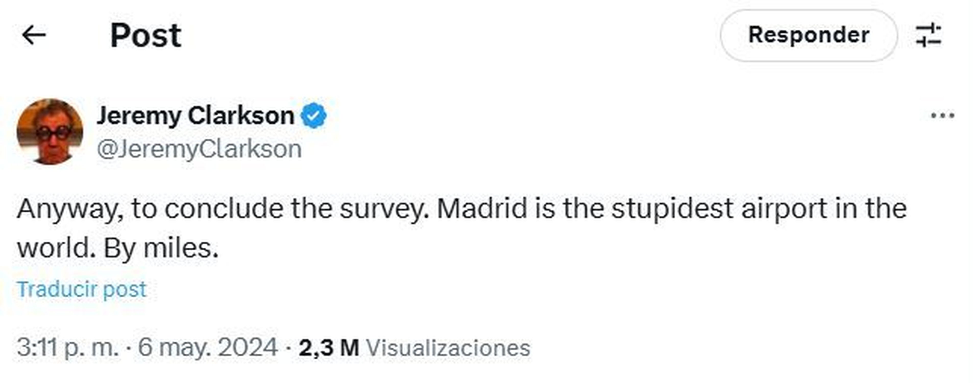Open the three-dot more options menu

click(942, 115)
